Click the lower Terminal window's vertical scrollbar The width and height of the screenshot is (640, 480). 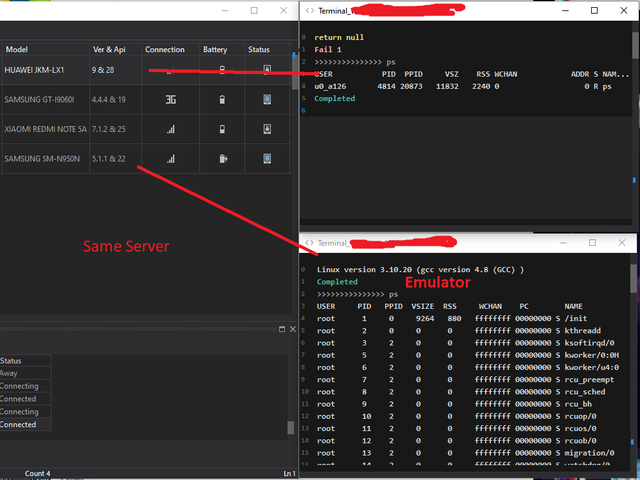point(633,278)
